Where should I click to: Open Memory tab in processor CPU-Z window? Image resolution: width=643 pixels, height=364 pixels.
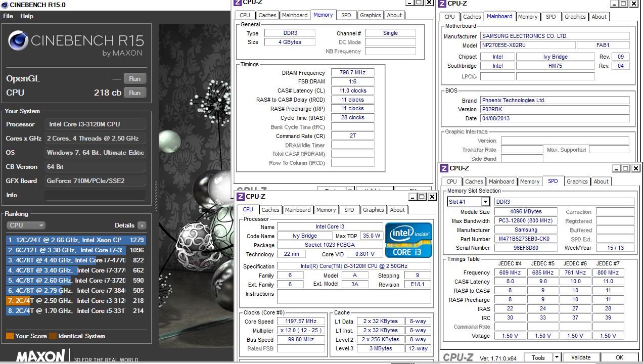(x=326, y=210)
